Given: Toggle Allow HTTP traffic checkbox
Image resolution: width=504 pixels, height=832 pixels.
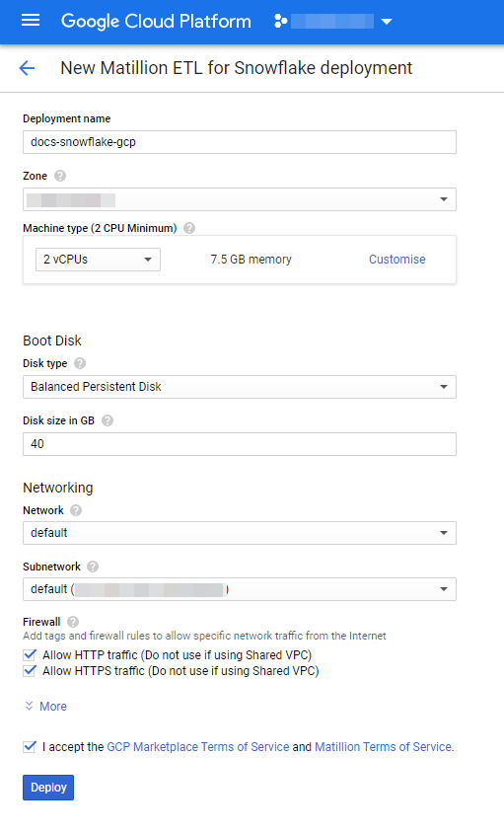Looking at the screenshot, I should tap(30, 654).
